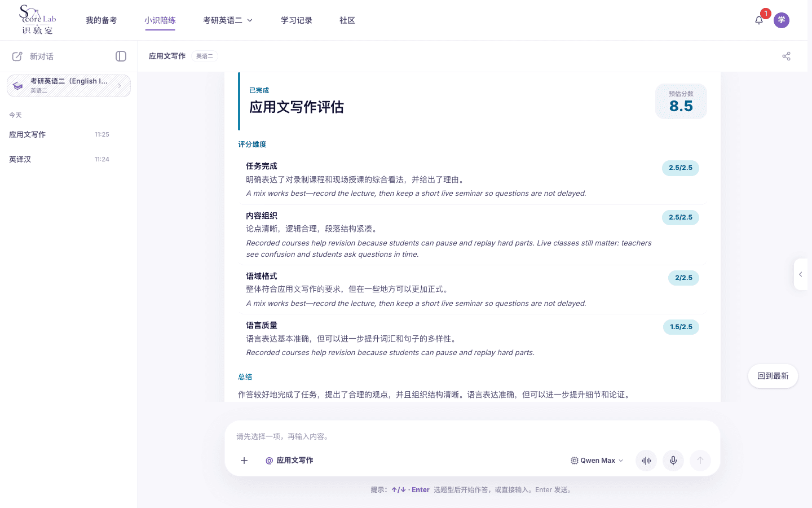Go to 我的备考 tab
Image resolution: width=812 pixels, height=508 pixels.
coord(101,20)
